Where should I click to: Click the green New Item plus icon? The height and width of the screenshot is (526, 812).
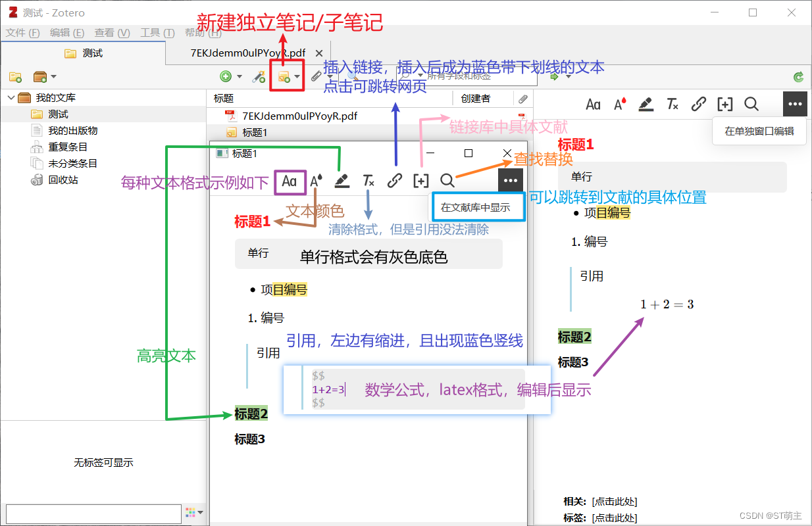pos(226,77)
